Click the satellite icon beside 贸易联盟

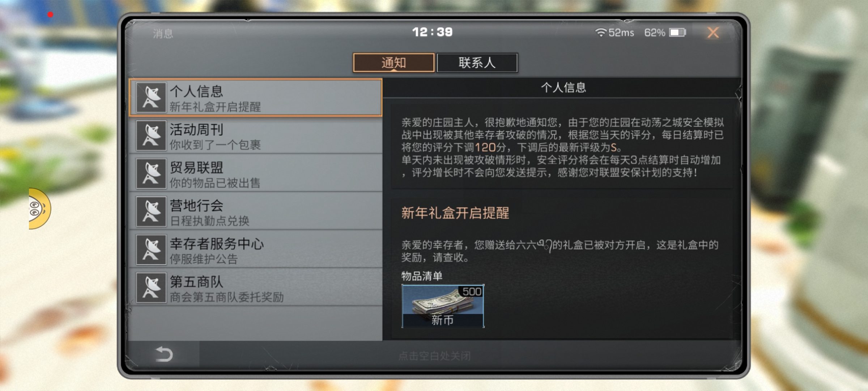pos(151,174)
